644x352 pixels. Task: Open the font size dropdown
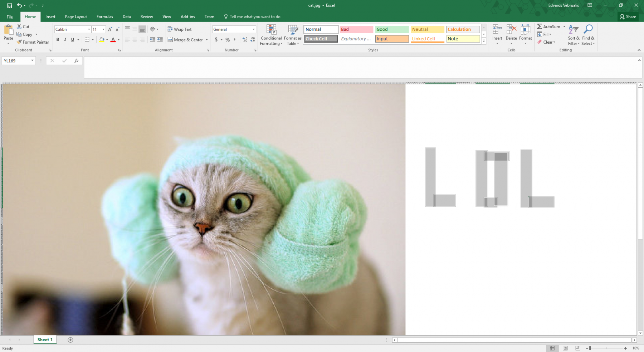tap(103, 29)
